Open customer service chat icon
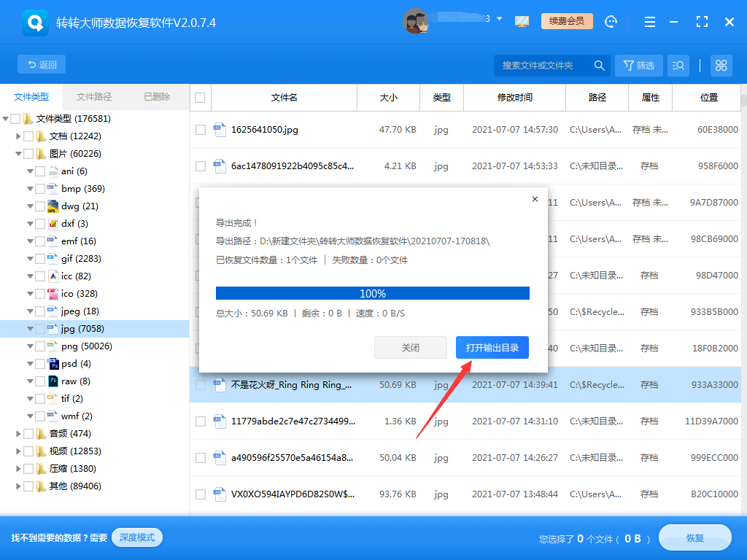747x560 pixels. click(x=611, y=21)
